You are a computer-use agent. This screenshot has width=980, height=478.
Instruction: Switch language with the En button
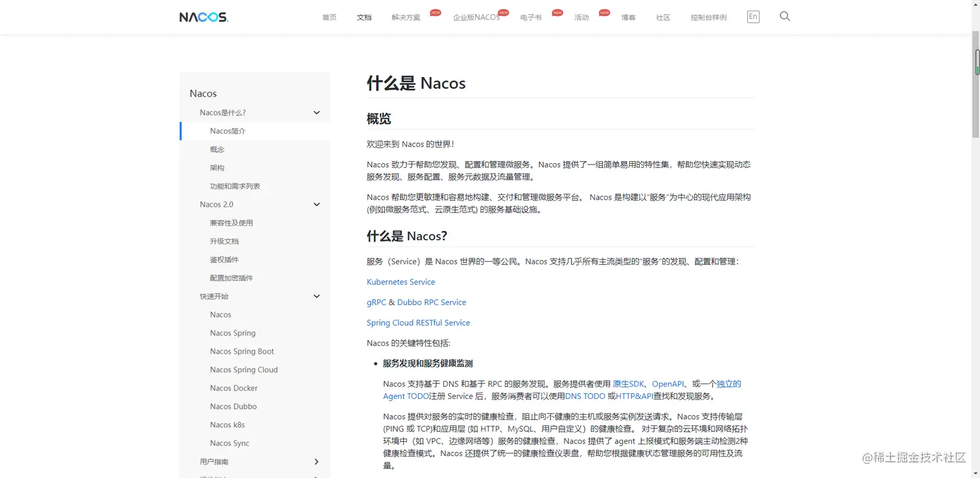click(x=753, y=17)
